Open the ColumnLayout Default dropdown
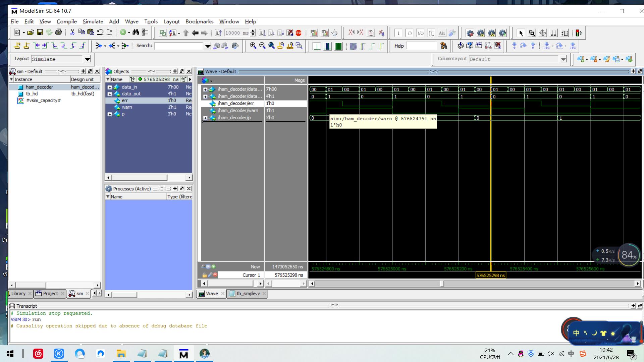Viewport: 644px width, 362px height. coord(563,59)
